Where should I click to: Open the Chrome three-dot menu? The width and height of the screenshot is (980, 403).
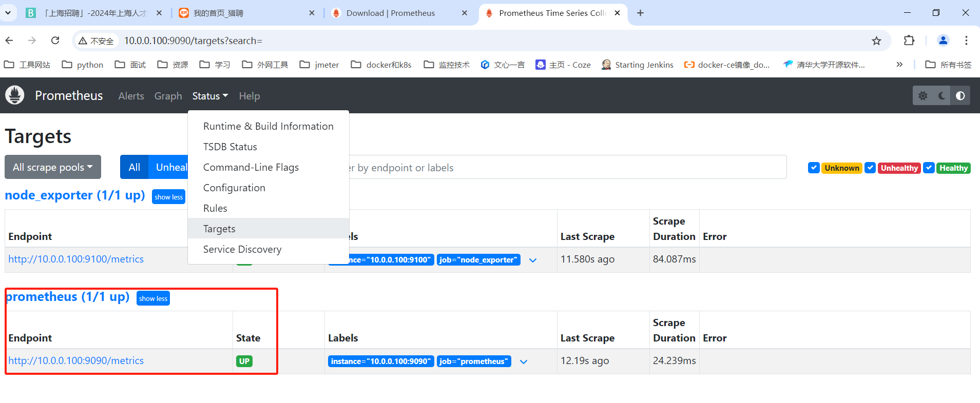pyautogui.click(x=966, y=41)
